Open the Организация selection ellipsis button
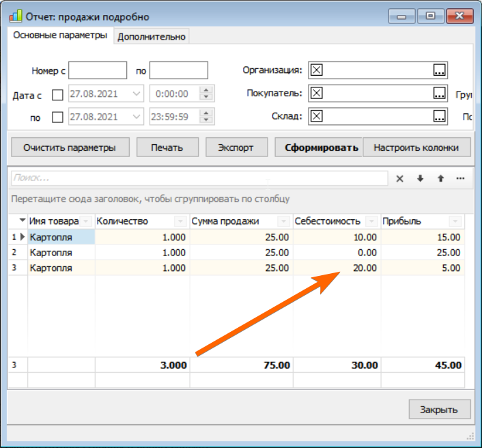The height and width of the screenshot is (448, 482). pos(439,70)
